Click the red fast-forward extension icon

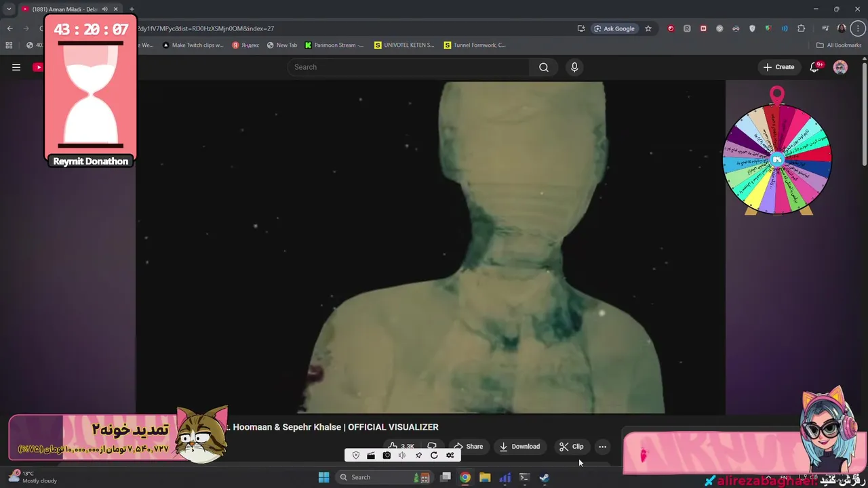pos(703,28)
